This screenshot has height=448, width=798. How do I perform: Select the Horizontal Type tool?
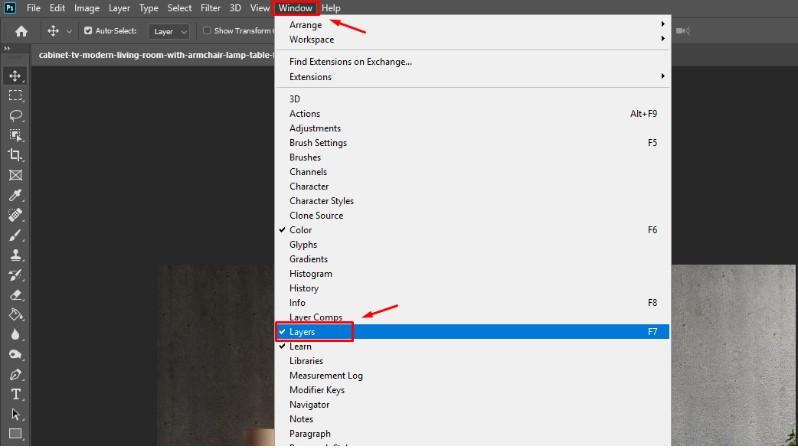15,395
